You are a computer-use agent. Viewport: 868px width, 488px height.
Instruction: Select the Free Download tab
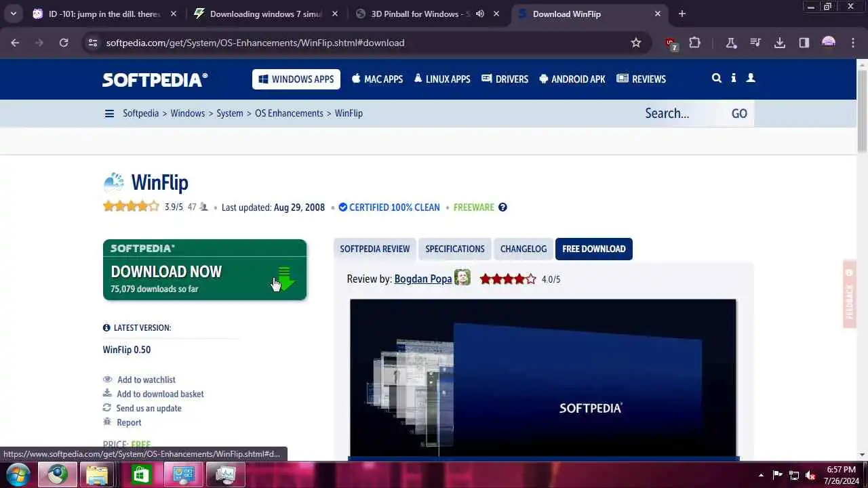pos(594,249)
